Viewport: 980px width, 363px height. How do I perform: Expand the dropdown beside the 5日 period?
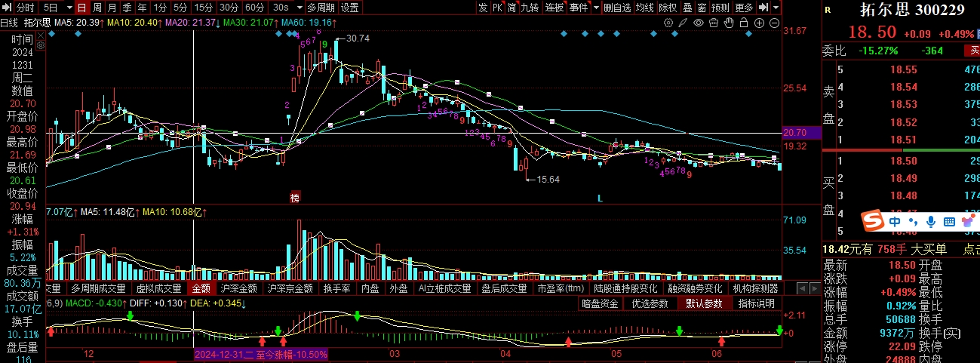69,8
